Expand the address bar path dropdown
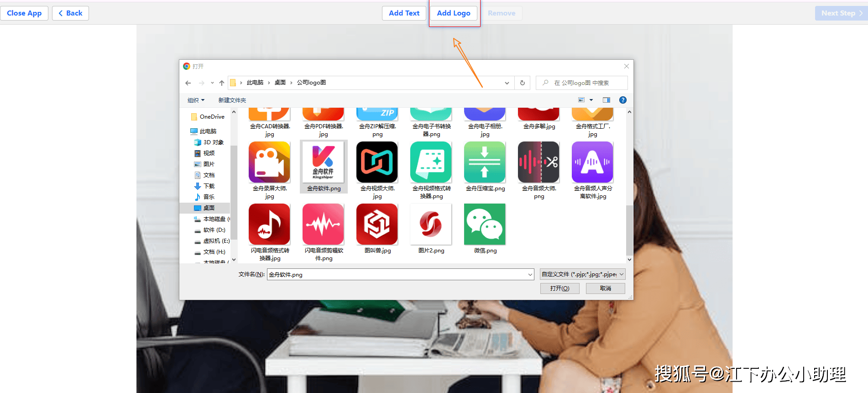The width and height of the screenshot is (868, 393). [x=507, y=83]
